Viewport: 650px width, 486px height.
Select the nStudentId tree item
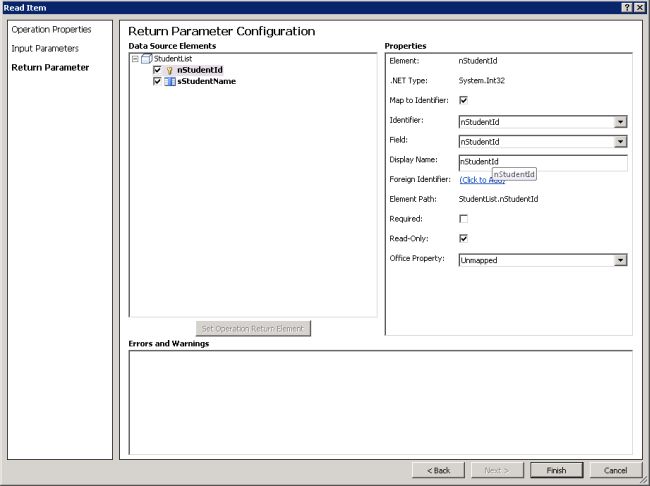[x=200, y=70]
